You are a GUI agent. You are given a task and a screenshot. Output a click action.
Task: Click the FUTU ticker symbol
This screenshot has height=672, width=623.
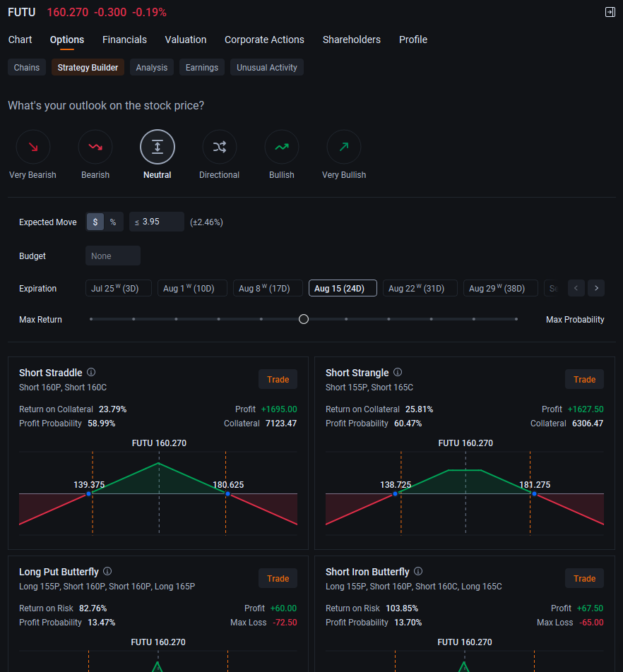[x=21, y=13]
